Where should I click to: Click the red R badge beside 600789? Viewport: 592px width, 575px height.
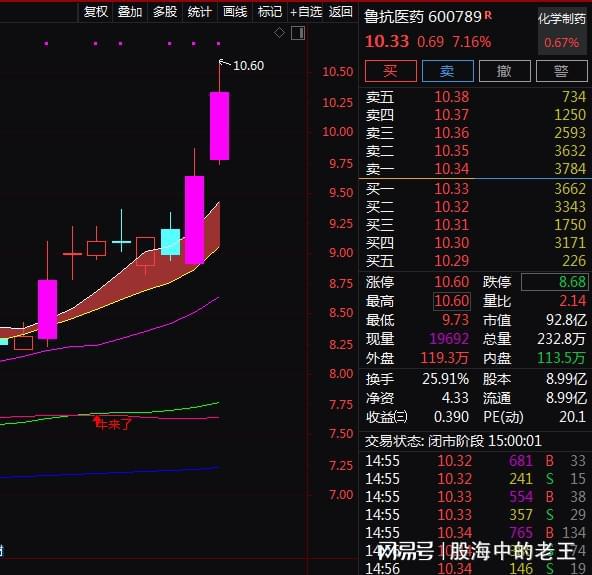point(488,15)
